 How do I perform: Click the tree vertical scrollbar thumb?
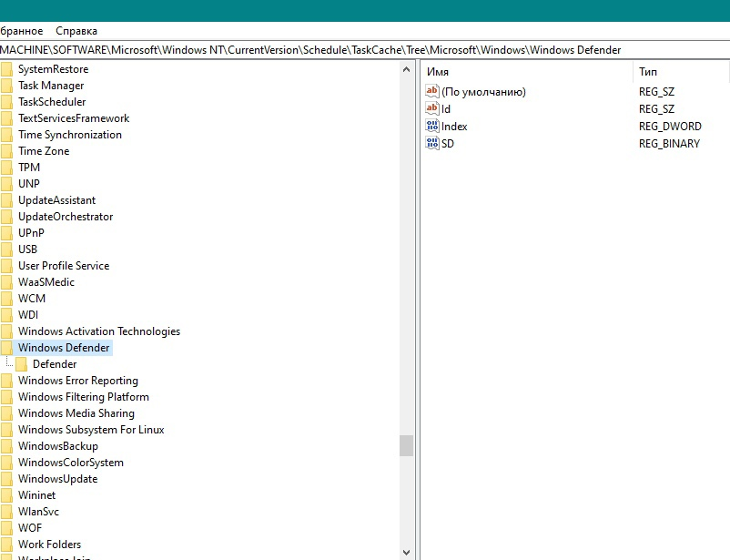(x=406, y=446)
